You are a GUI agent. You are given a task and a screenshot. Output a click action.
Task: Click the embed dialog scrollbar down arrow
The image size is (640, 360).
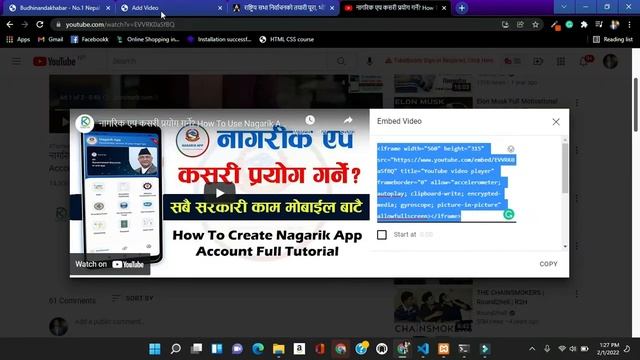pos(565,246)
